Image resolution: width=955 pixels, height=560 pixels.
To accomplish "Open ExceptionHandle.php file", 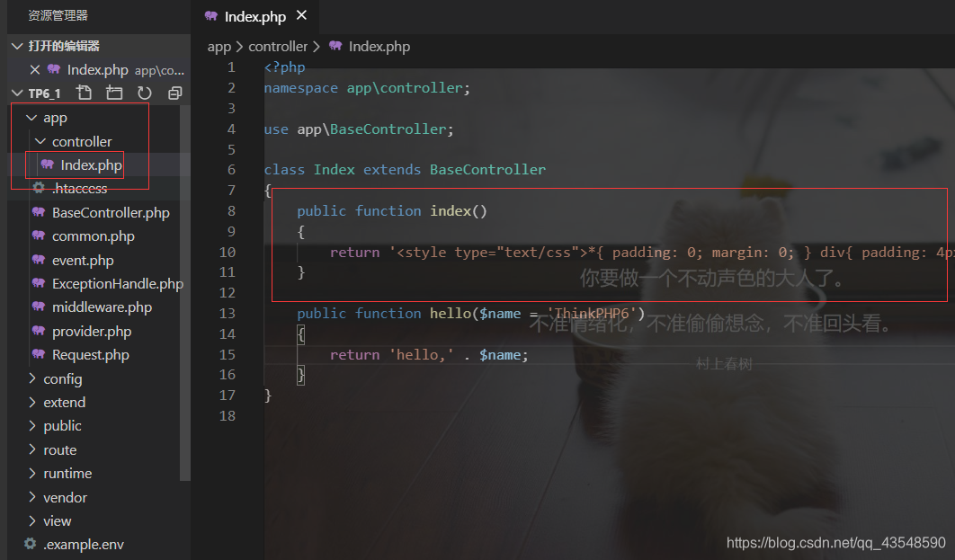I will pos(118,284).
